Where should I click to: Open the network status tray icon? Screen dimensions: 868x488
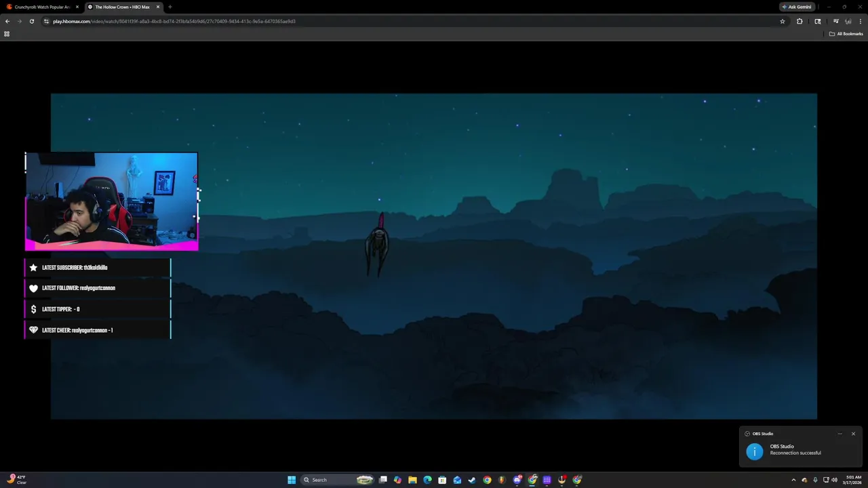click(826, 480)
